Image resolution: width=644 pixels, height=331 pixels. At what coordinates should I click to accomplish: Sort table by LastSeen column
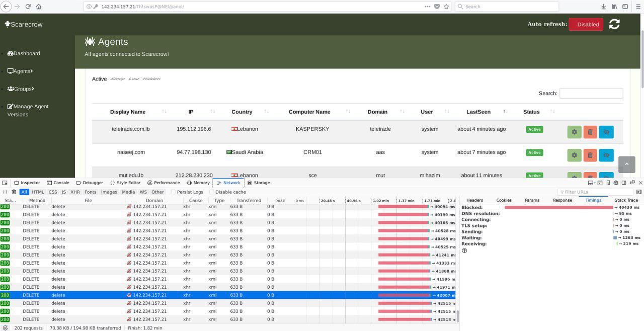(478, 112)
